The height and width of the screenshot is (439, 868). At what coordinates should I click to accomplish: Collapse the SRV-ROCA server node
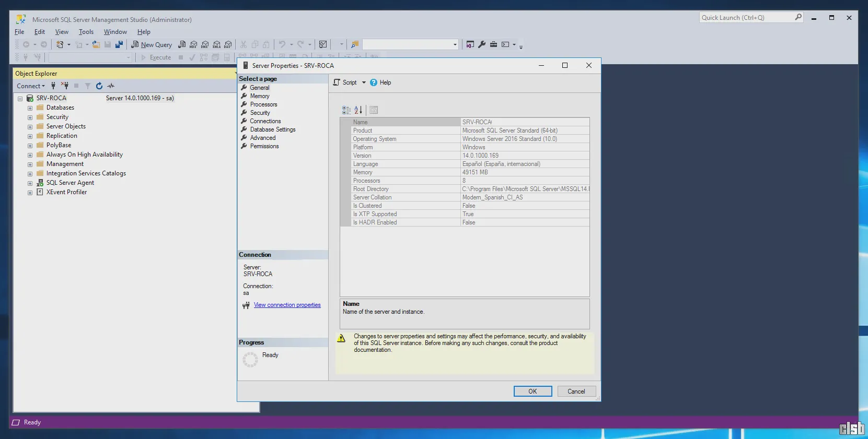tap(20, 99)
